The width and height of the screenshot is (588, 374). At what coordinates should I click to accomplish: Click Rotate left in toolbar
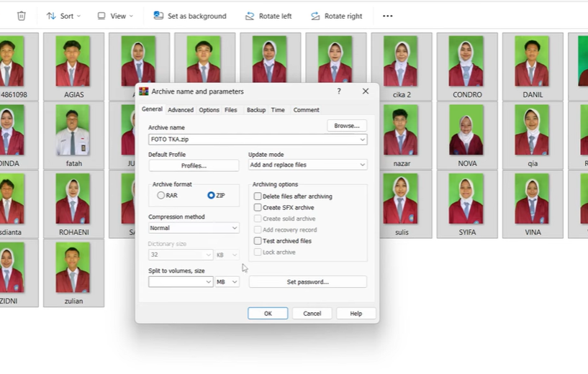coord(268,16)
